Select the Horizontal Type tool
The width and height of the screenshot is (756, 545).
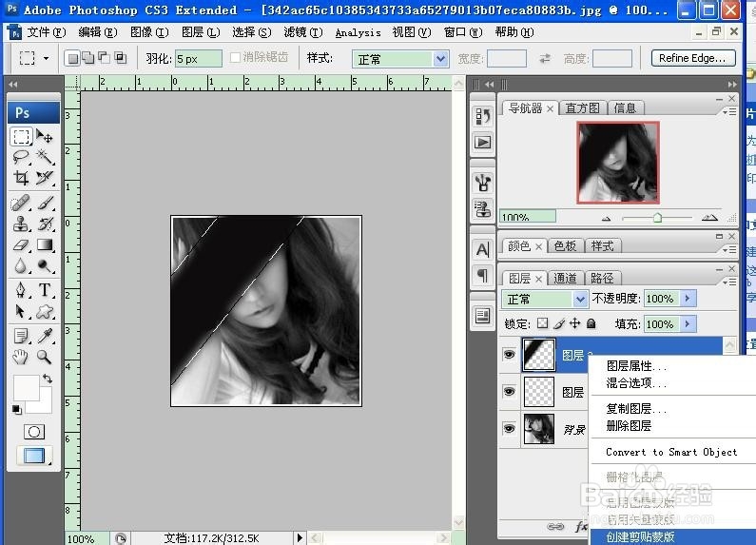tap(45, 290)
